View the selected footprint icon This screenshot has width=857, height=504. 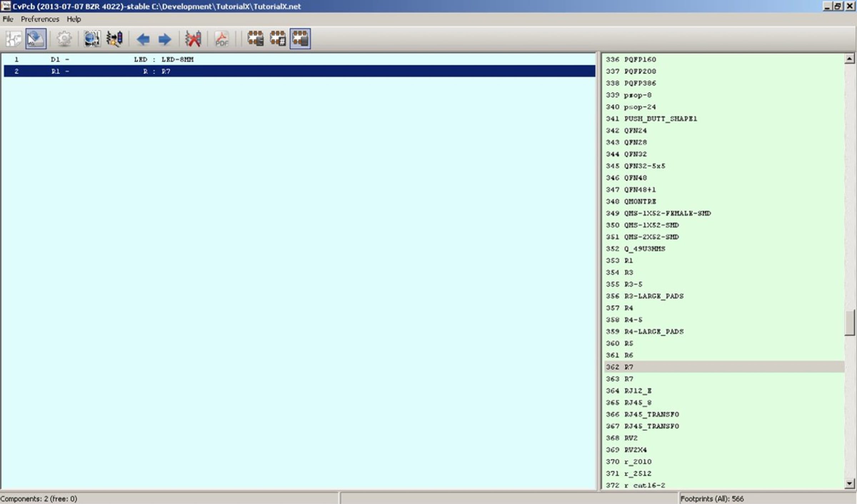tap(92, 39)
